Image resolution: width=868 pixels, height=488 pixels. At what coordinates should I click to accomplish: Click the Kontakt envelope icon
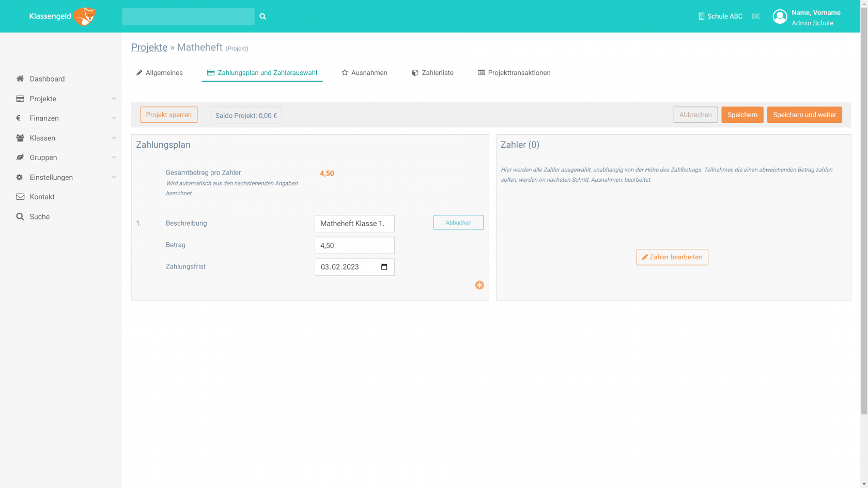tap(20, 197)
